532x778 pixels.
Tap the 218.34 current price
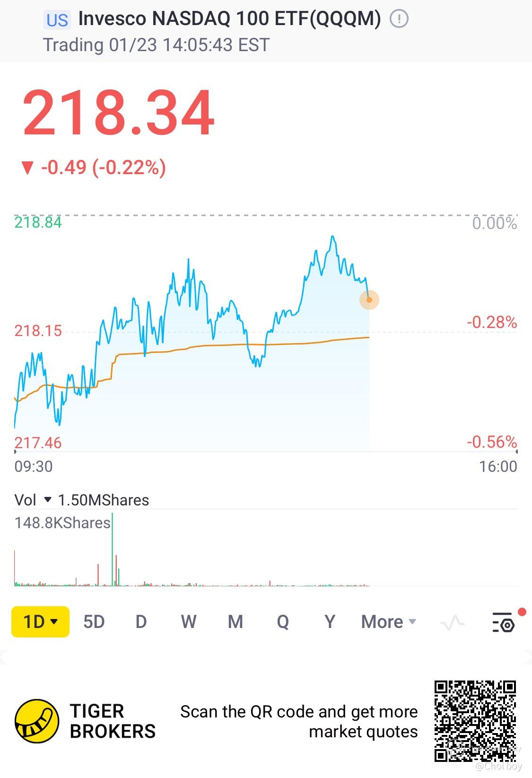tap(119, 113)
